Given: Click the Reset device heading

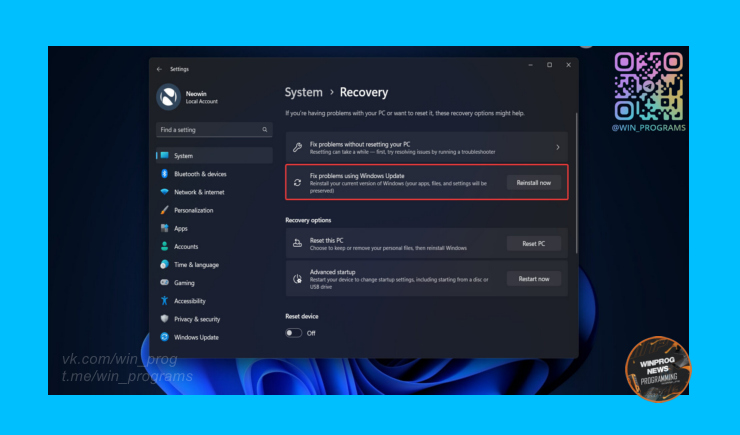Looking at the screenshot, I should (302, 316).
